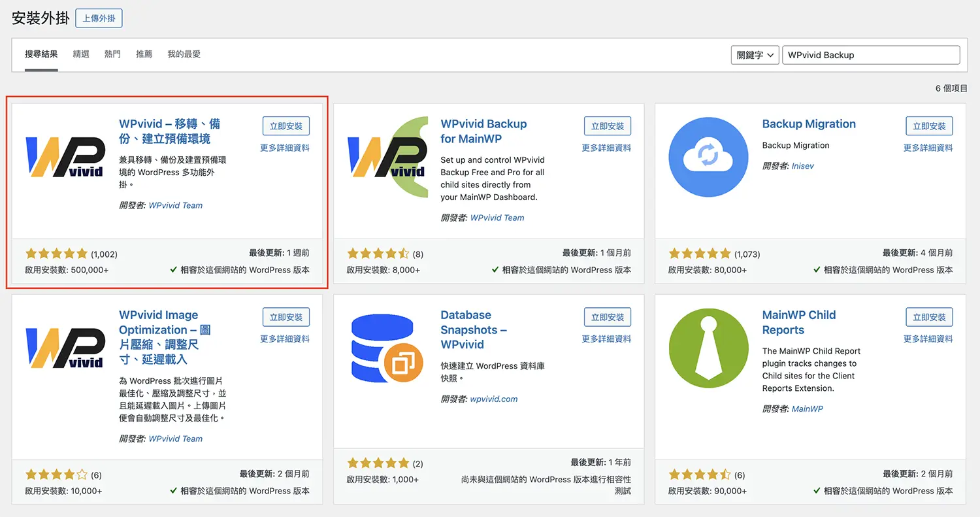Click the plugin search field with WPvivid Backup
The height and width of the screenshot is (517, 980).
[x=871, y=55]
